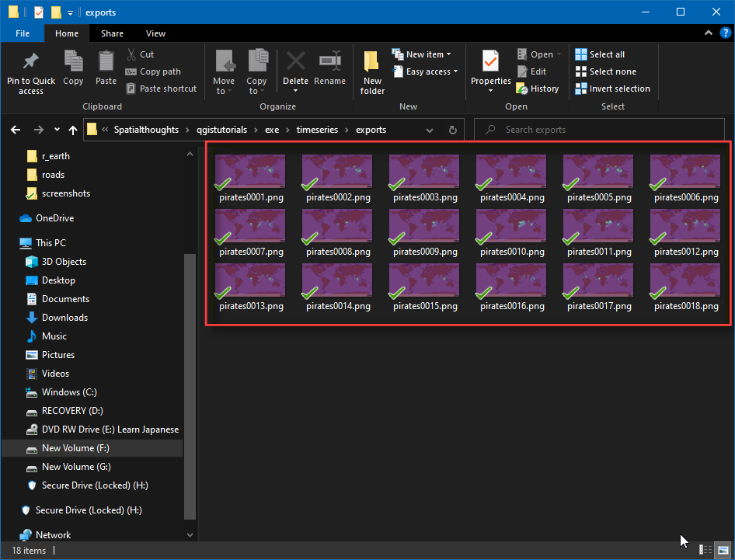Switch to details view in status bar
The image size is (735, 560).
(705, 550)
